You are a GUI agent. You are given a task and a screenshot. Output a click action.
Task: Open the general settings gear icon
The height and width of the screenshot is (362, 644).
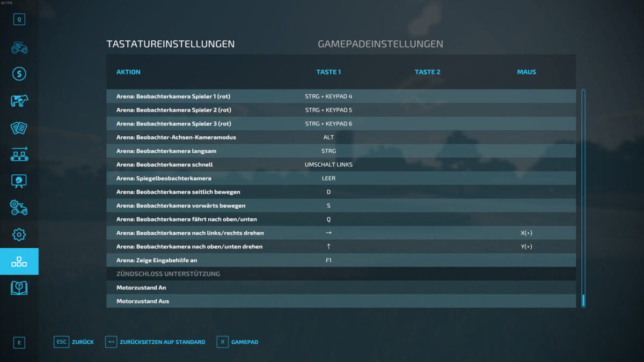click(19, 234)
